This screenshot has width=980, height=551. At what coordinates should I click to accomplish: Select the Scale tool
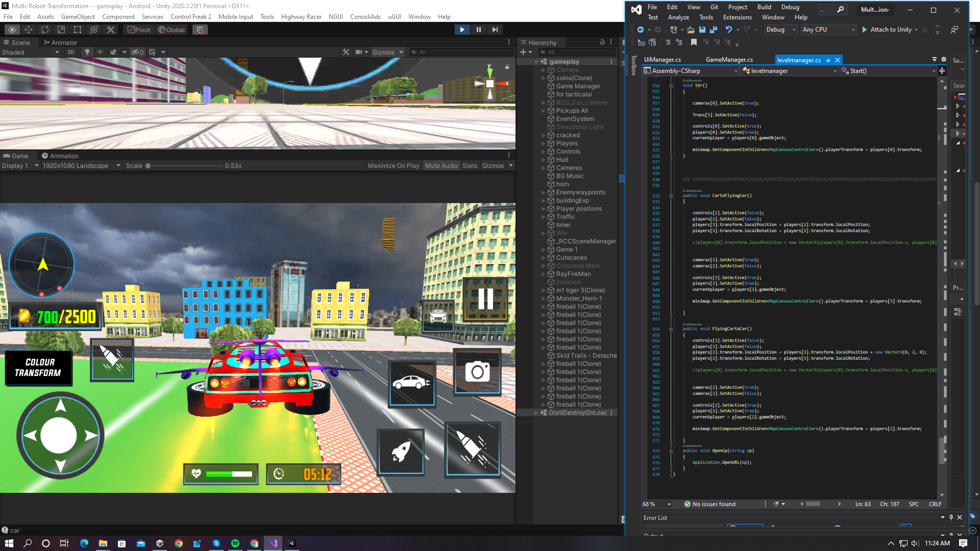pos(61,30)
